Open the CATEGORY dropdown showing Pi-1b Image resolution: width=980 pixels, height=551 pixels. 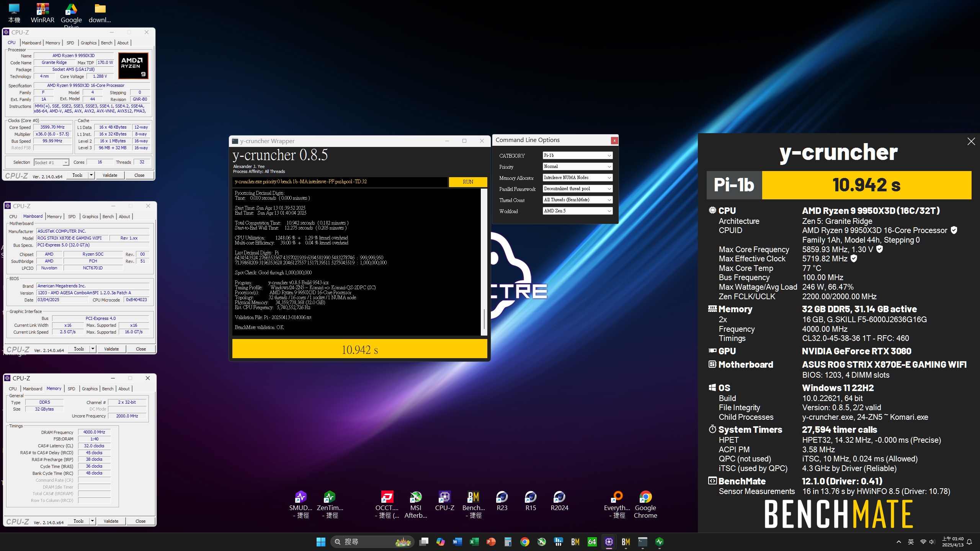click(578, 155)
